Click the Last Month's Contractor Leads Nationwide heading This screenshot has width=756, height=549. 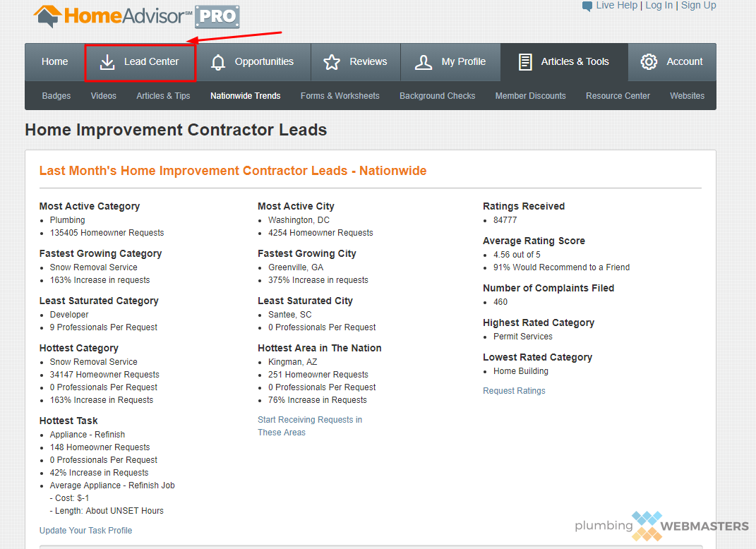233,171
